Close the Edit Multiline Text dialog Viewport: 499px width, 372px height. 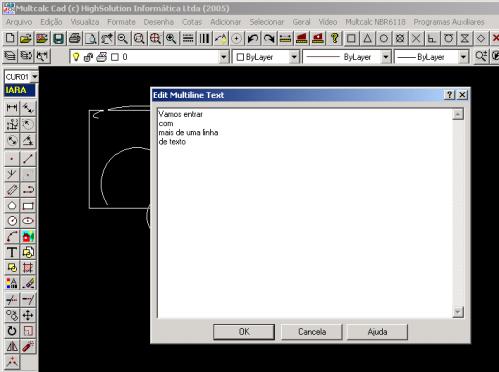(462, 95)
